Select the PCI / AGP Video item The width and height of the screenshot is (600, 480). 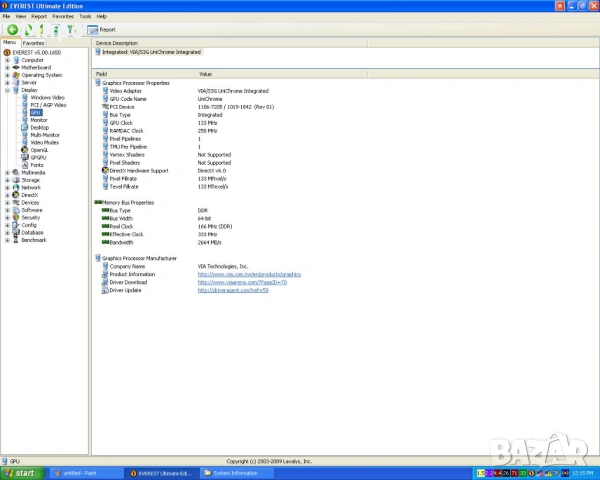48,105
